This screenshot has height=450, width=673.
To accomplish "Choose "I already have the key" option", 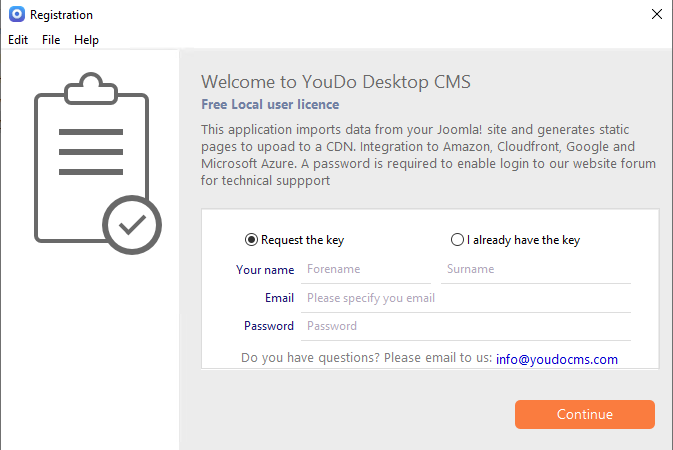I will pyautogui.click(x=457, y=240).
